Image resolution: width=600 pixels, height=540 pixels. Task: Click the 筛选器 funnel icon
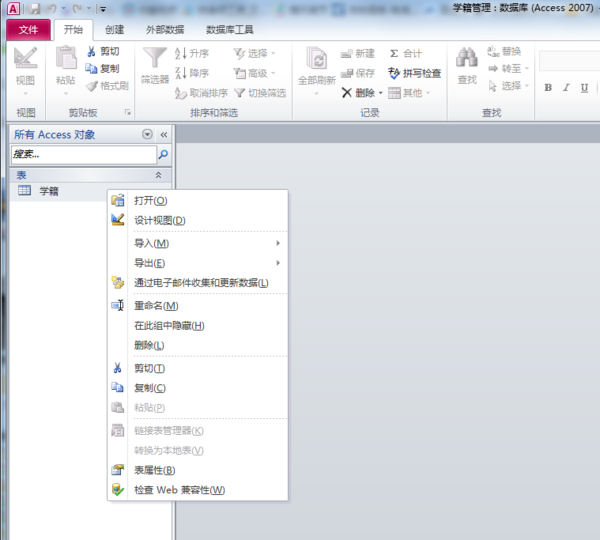tap(155, 59)
